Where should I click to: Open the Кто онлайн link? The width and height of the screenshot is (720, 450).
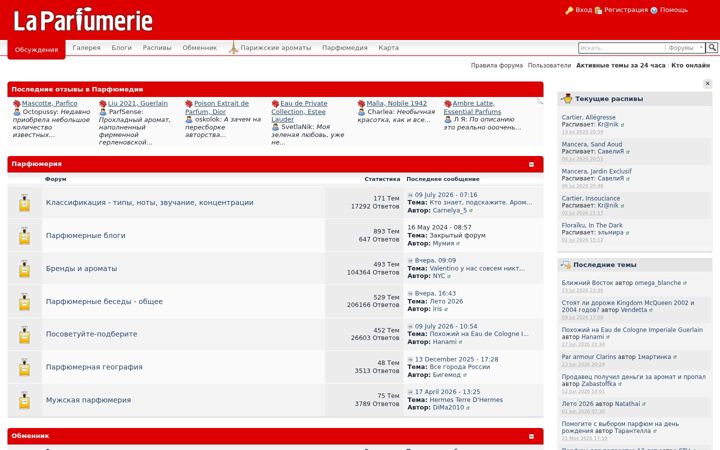[691, 65]
